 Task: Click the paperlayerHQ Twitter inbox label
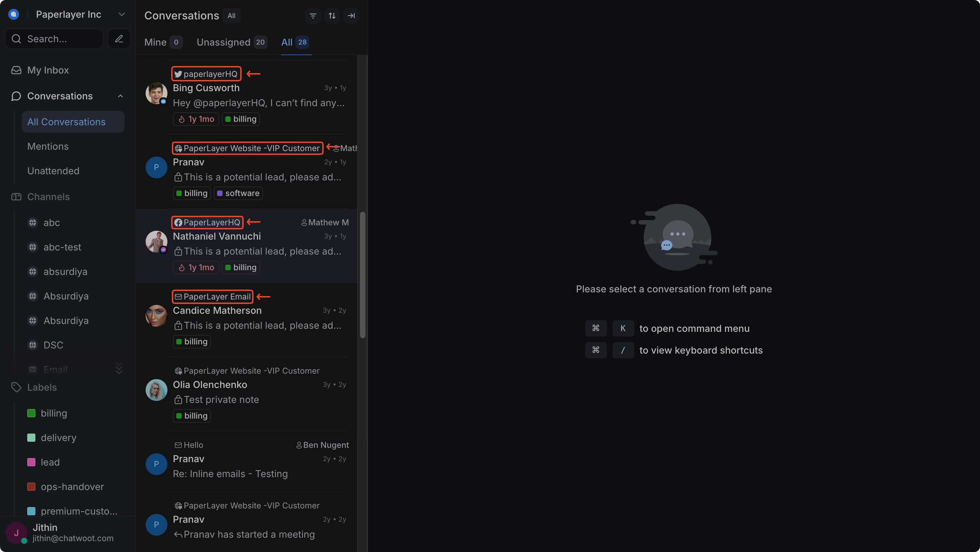(x=206, y=74)
